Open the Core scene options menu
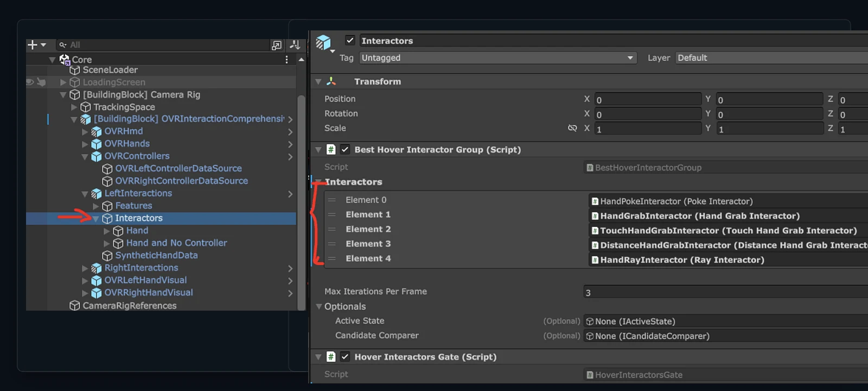Viewport: 868px width, 391px height. (286, 59)
